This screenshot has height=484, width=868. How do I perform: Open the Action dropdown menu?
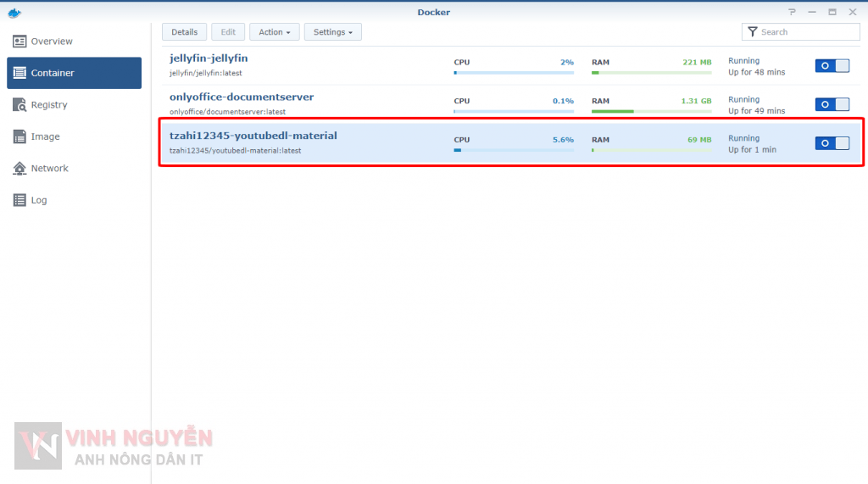pos(274,32)
